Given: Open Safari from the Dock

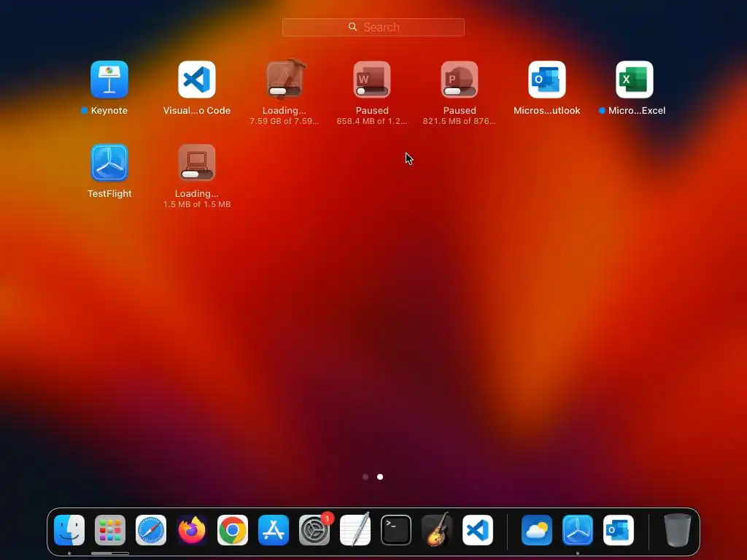Looking at the screenshot, I should point(151,530).
